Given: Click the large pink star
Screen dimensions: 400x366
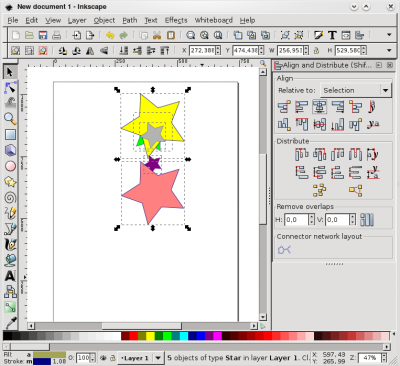Looking at the screenshot, I should 153,194.
